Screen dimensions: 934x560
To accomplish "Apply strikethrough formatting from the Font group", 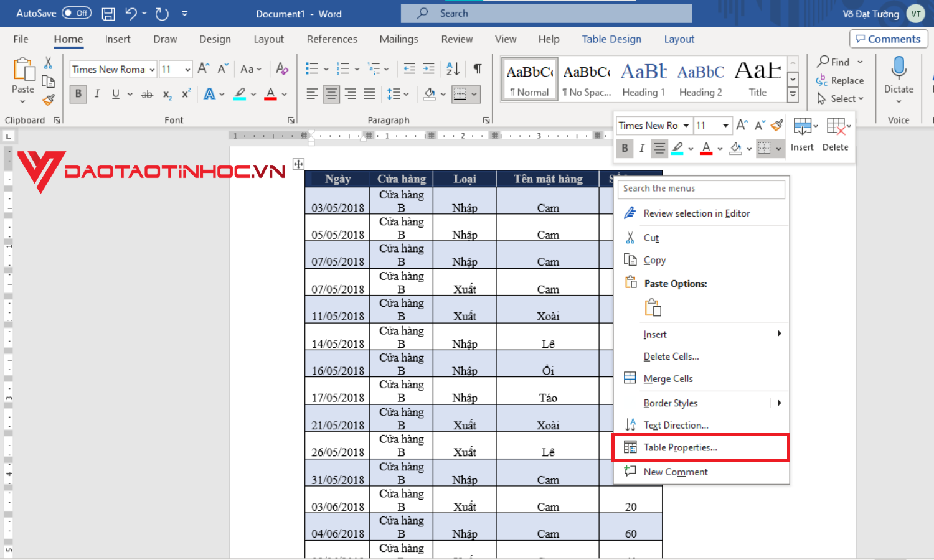I will (x=147, y=94).
